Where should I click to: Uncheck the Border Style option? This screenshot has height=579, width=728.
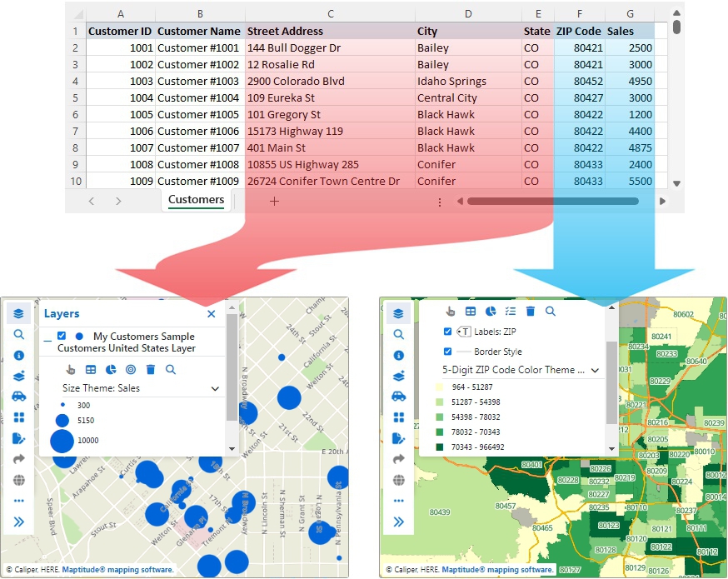(446, 352)
